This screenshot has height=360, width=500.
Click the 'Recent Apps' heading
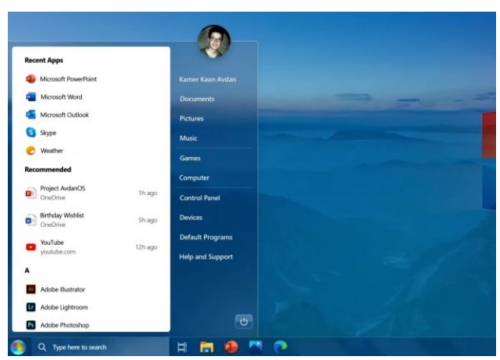coord(44,60)
